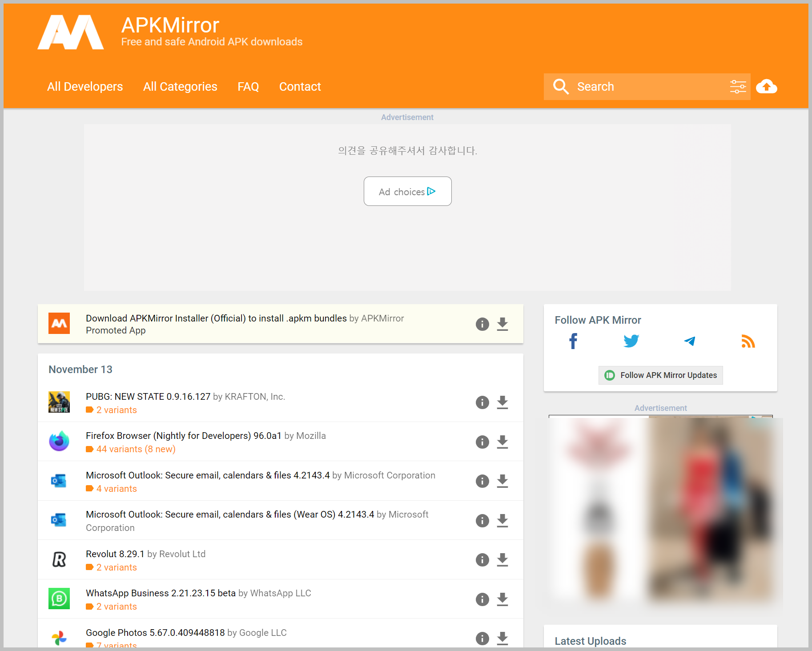Open WhatsApp Business 2.21.23.15 beta link

coord(161,593)
